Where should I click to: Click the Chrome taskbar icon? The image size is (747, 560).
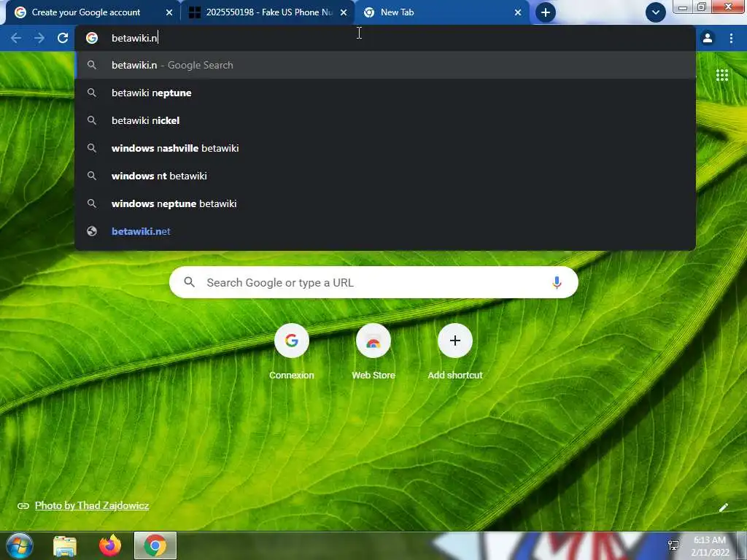pyautogui.click(x=155, y=545)
